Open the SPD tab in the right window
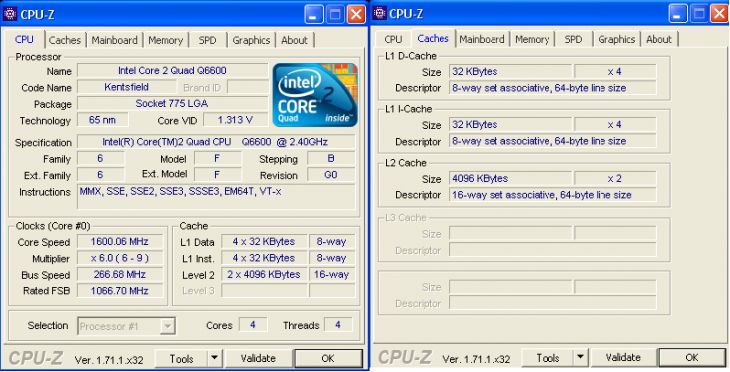This screenshot has width=730, height=372. [574, 39]
